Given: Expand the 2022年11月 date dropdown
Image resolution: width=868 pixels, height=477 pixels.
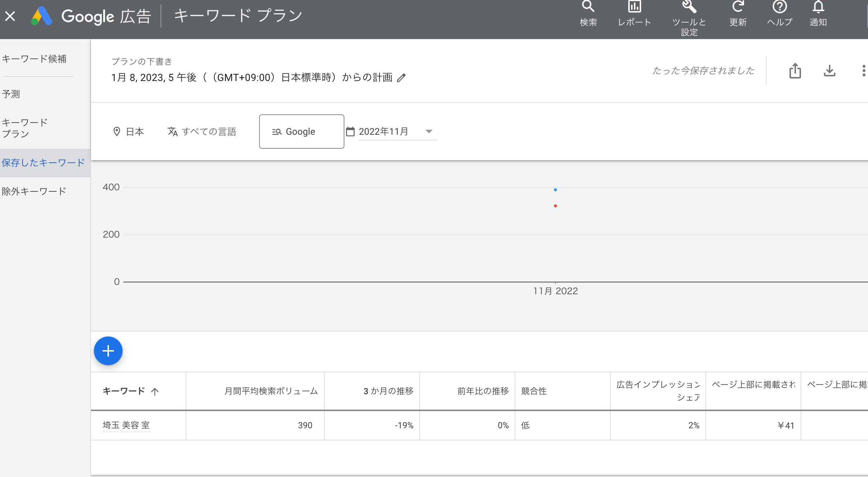Looking at the screenshot, I should pos(429,132).
